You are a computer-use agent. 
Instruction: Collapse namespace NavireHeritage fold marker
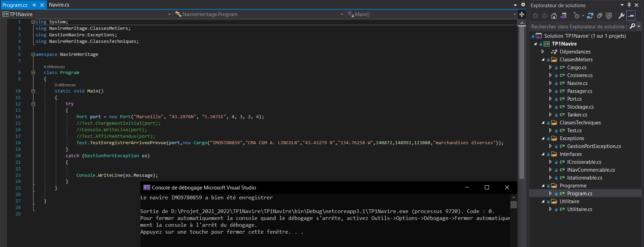[x=33, y=54]
